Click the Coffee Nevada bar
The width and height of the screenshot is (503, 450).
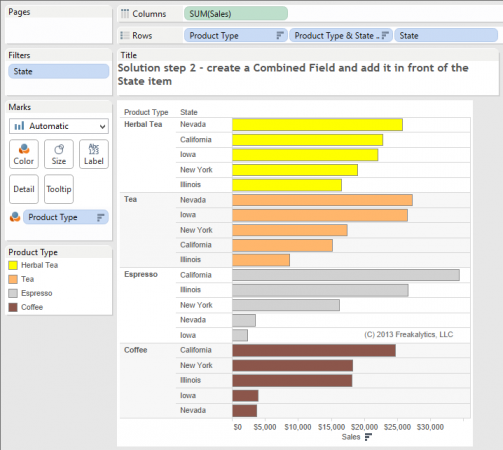[x=245, y=411]
